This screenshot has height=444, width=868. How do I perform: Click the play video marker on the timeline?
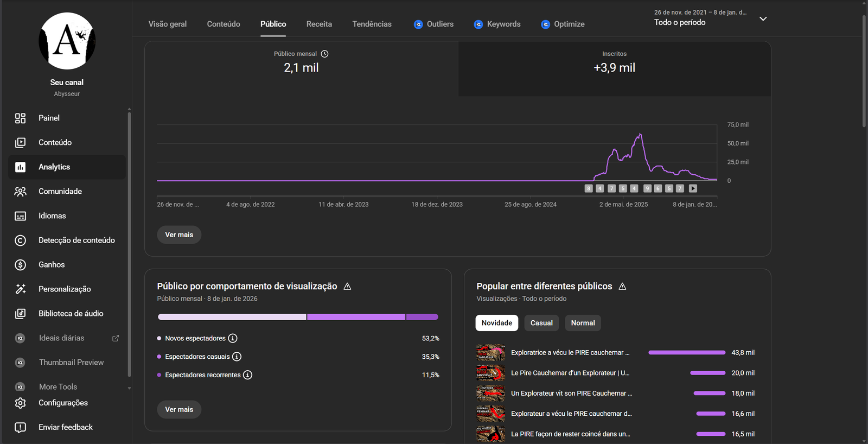[693, 188]
